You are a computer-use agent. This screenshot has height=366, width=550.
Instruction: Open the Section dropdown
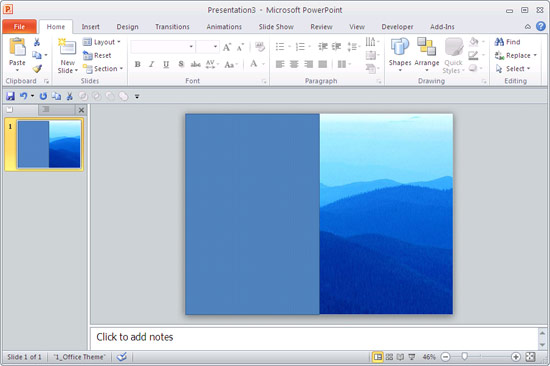tap(103, 69)
